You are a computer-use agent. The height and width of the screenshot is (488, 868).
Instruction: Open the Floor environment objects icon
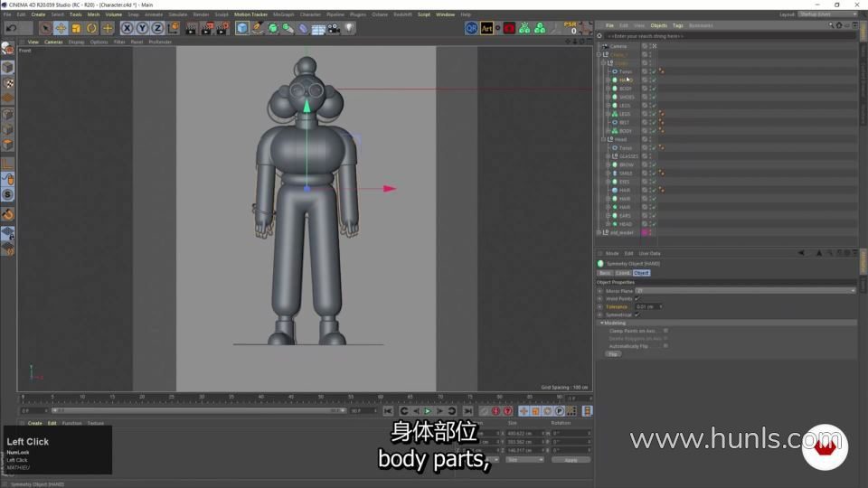pos(318,28)
